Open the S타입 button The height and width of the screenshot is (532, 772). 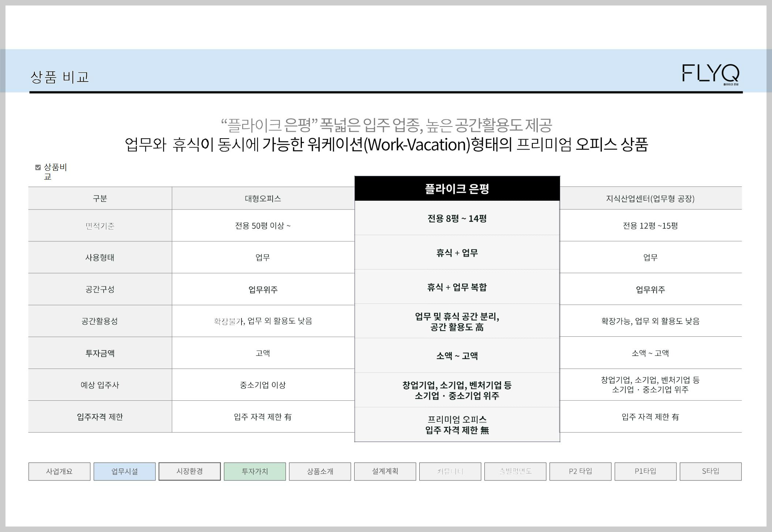[711, 471]
